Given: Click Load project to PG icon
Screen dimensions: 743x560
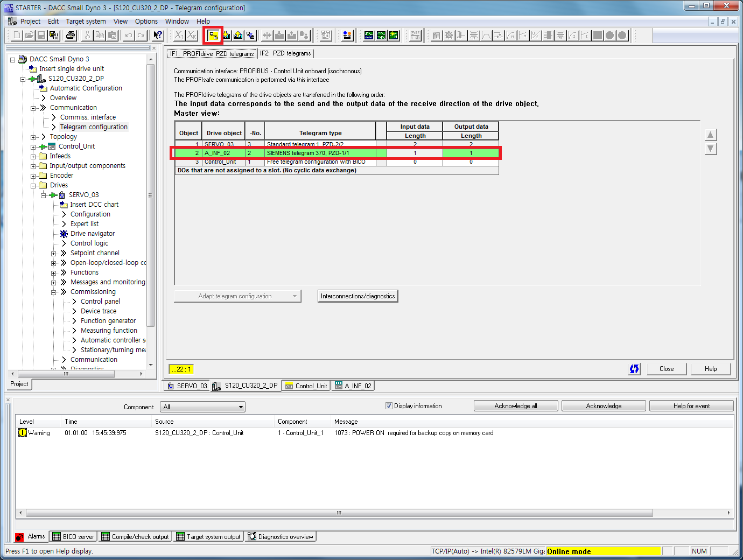Looking at the screenshot, I should coord(238,36).
